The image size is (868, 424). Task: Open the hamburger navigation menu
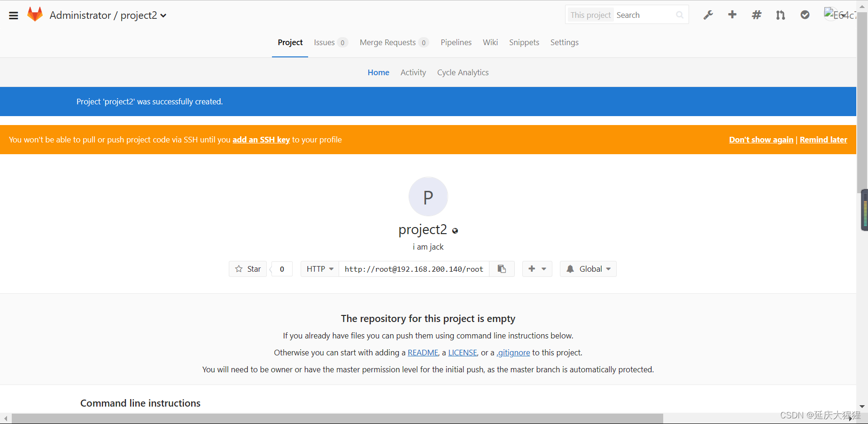[x=14, y=16]
